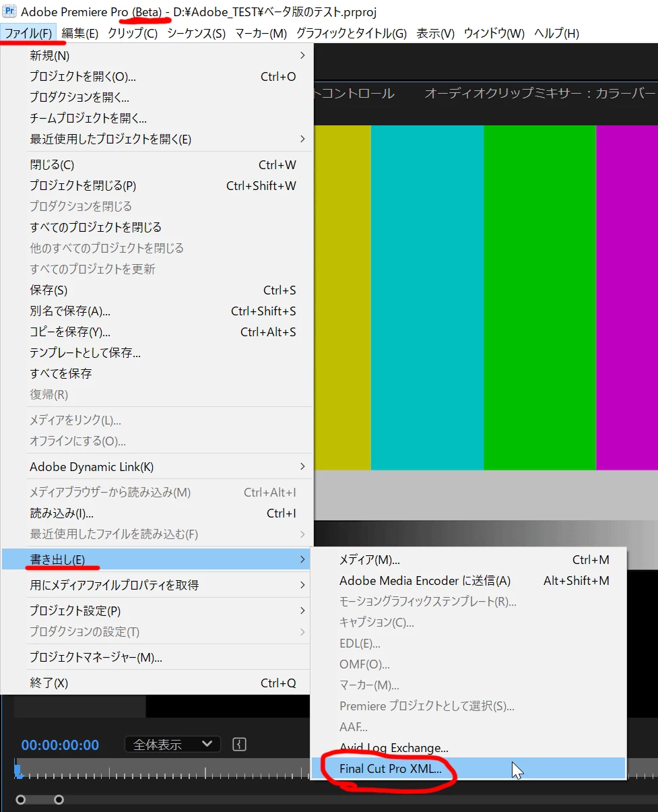Expand 用にメディアファイルプロパティを取得 submenu
The image size is (658, 812).
pyautogui.click(x=156, y=585)
